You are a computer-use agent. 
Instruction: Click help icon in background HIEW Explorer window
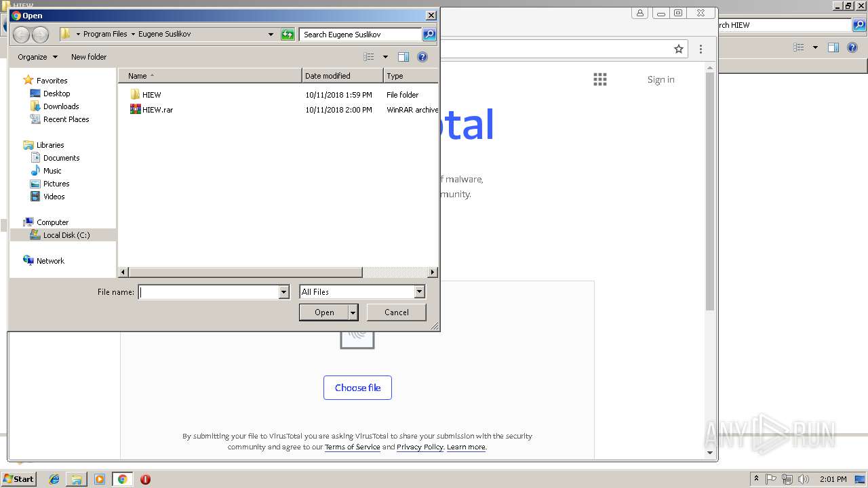[x=852, y=47]
